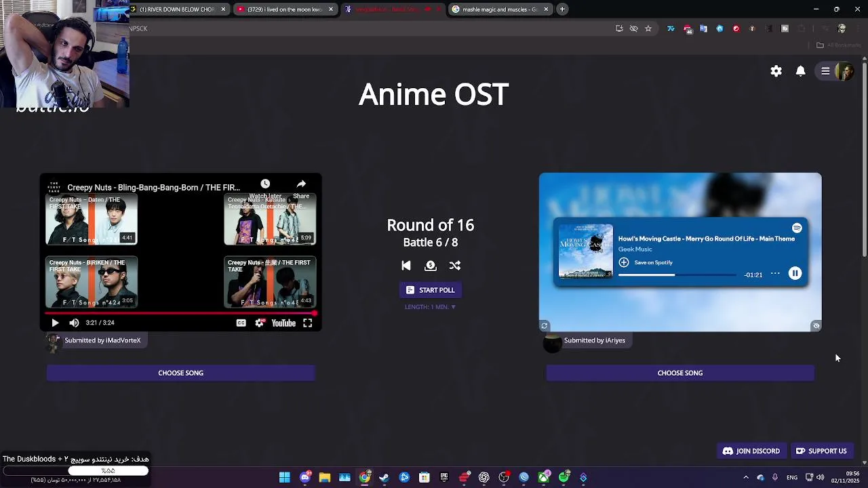Open Steam from the taskbar
Viewport: 868px width, 488px height.
pyautogui.click(x=384, y=478)
